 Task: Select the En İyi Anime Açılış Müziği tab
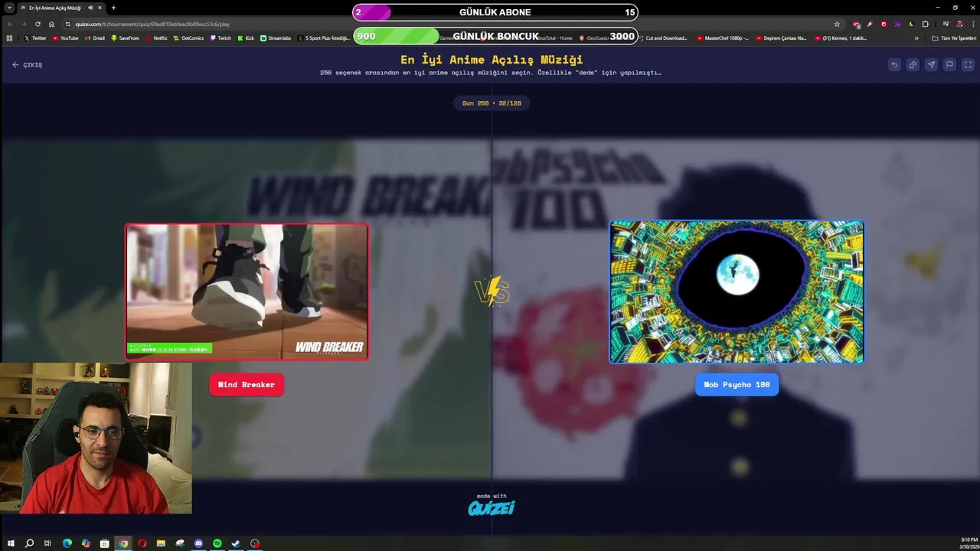(61, 8)
